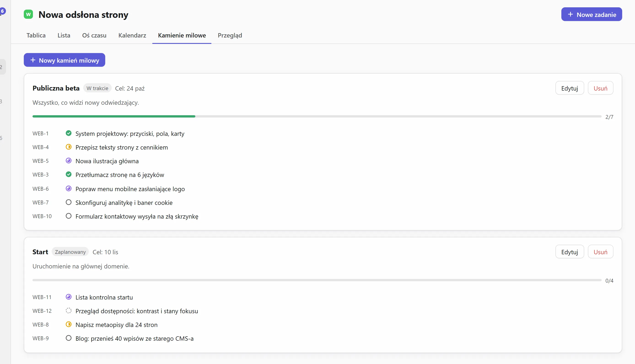Click the purple status icon of WEB-11
This screenshot has width=635, height=364.
click(x=69, y=297)
